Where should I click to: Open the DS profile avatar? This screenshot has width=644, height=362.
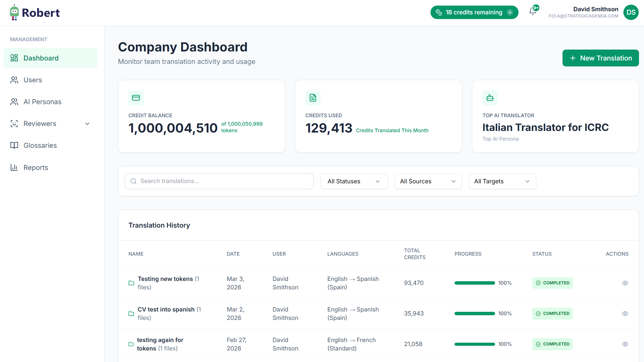631,12
